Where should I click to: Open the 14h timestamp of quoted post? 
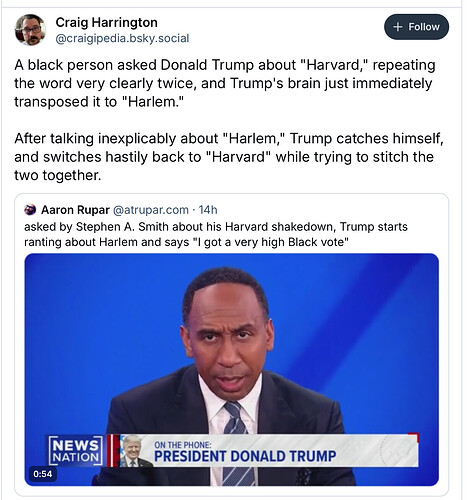tap(208, 210)
